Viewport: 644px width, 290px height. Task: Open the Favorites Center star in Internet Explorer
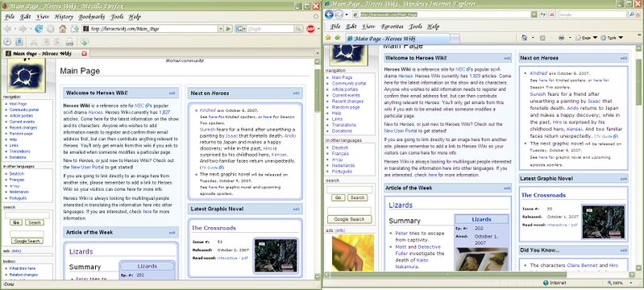click(x=328, y=38)
